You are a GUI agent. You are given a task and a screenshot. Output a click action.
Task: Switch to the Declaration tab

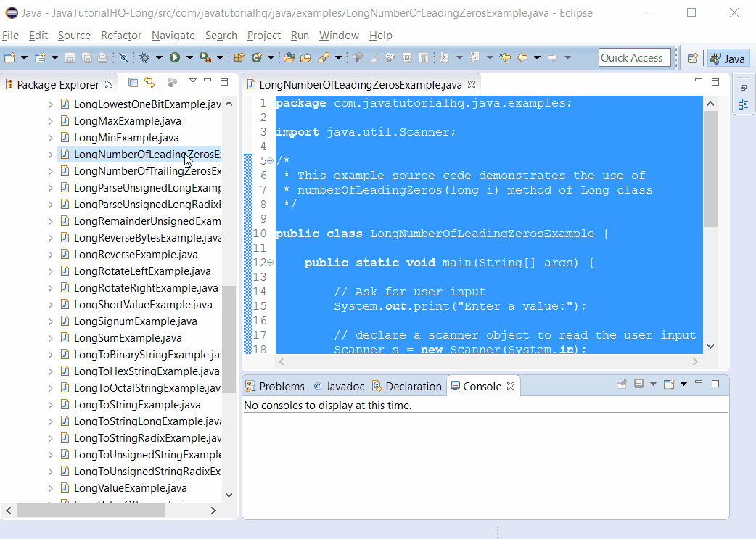tap(408, 387)
